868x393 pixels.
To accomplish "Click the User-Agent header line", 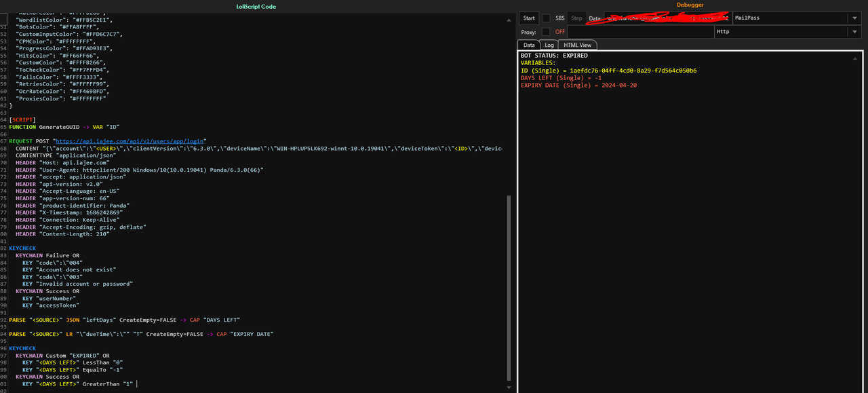I will point(140,170).
